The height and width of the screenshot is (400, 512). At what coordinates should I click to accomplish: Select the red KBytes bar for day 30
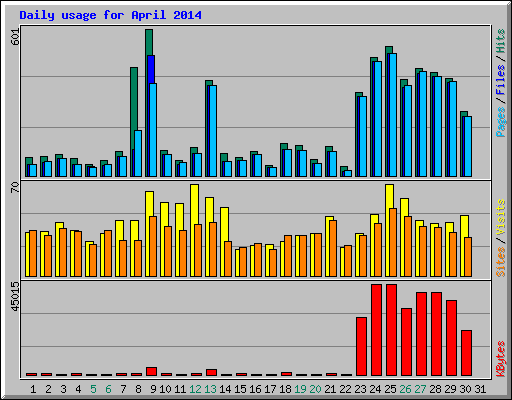pyautogui.click(x=466, y=353)
